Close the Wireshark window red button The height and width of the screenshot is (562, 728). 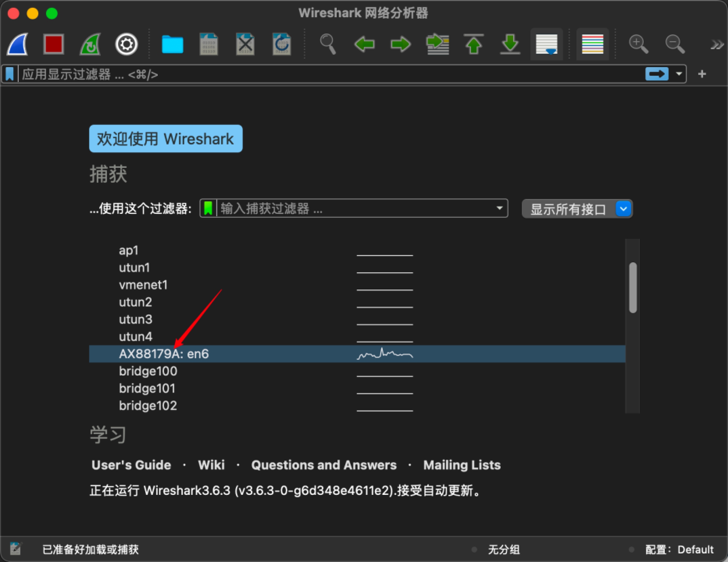[x=13, y=14]
